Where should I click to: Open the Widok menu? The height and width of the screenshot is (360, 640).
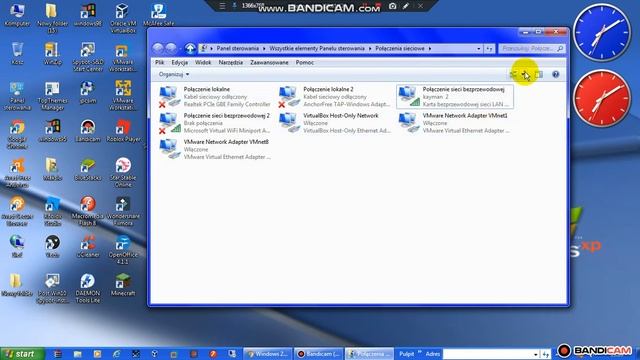203,62
